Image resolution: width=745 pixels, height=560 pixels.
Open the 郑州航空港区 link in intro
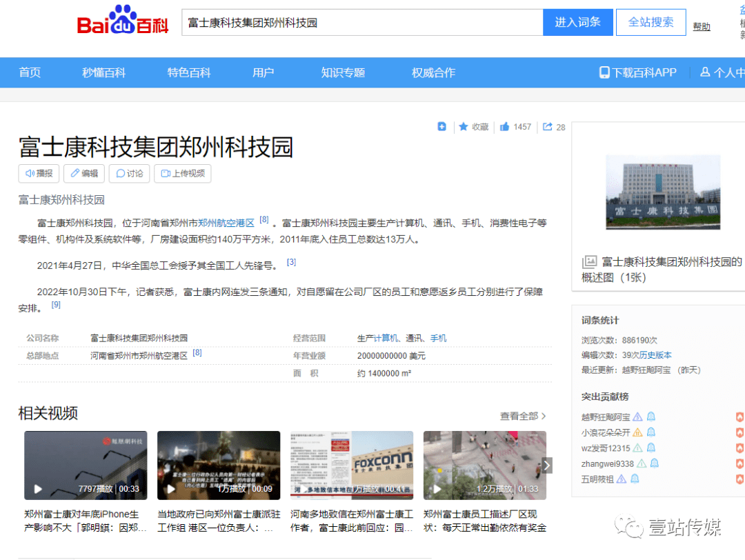pos(226,223)
